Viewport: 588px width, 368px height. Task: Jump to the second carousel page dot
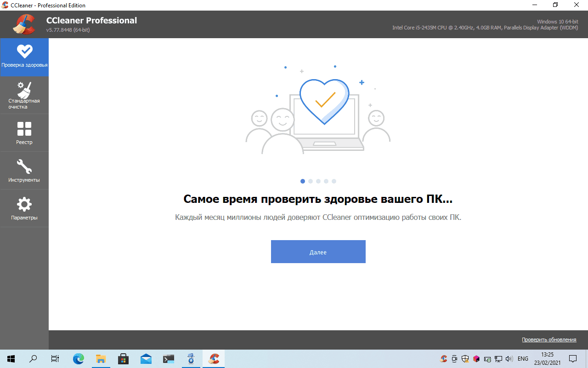311,181
